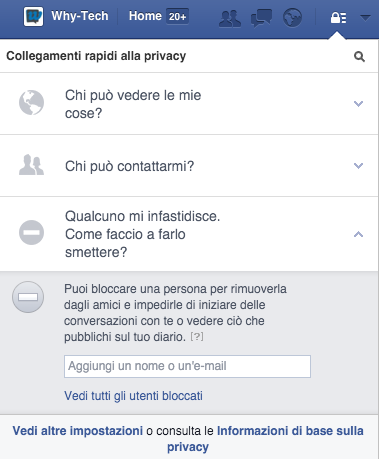The width and height of the screenshot is (379, 459).
Task: Open 'Vedi altre impostazioni' link
Action: [78, 431]
